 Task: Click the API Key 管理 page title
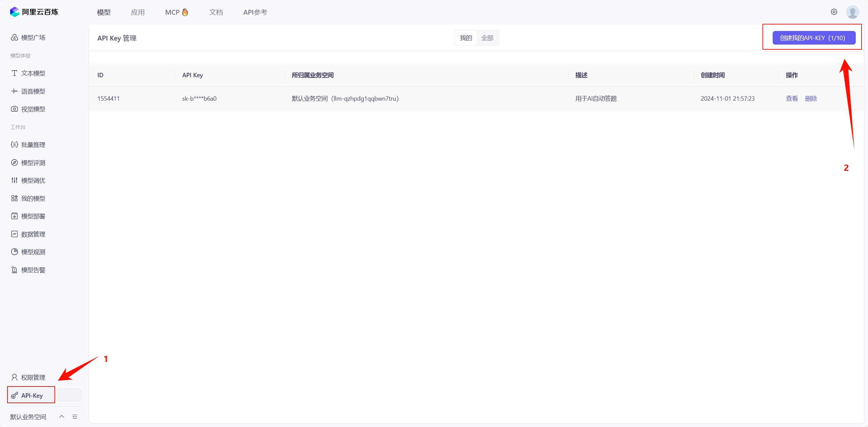[x=117, y=38]
